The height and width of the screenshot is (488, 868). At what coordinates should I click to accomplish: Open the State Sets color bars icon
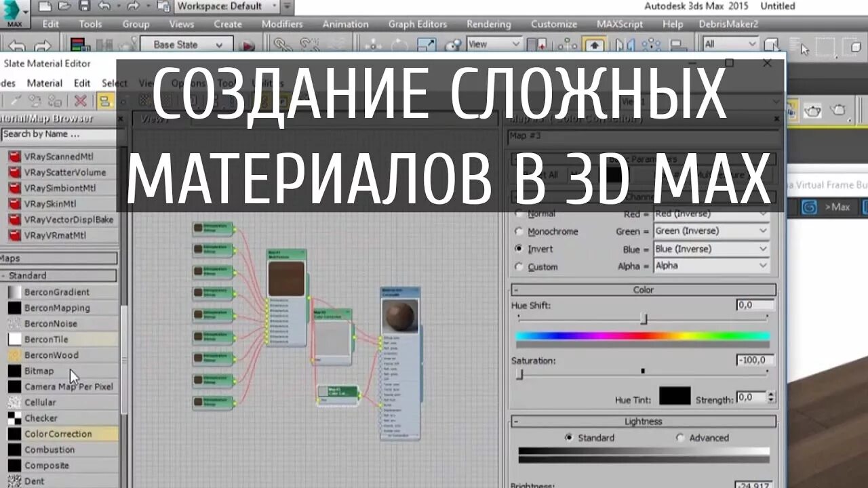click(x=80, y=45)
